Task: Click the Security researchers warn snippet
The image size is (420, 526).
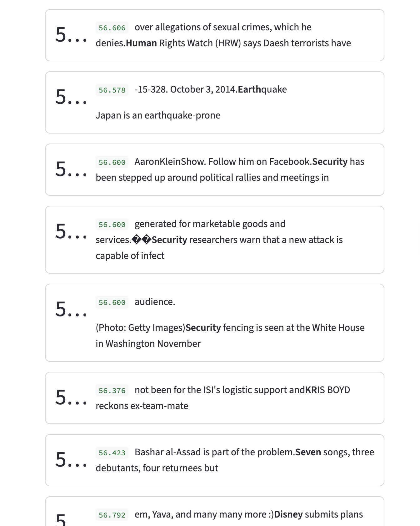Action: [x=219, y=240]
